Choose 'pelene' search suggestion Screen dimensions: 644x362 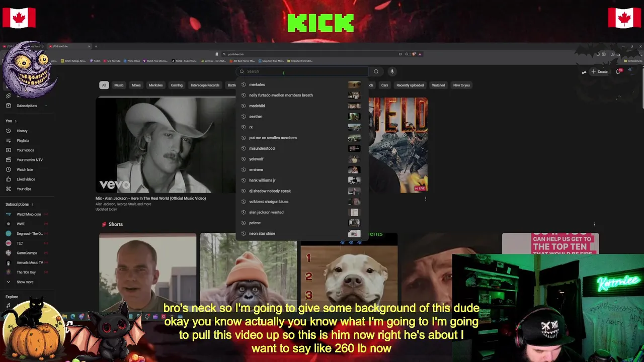[302, 223]
